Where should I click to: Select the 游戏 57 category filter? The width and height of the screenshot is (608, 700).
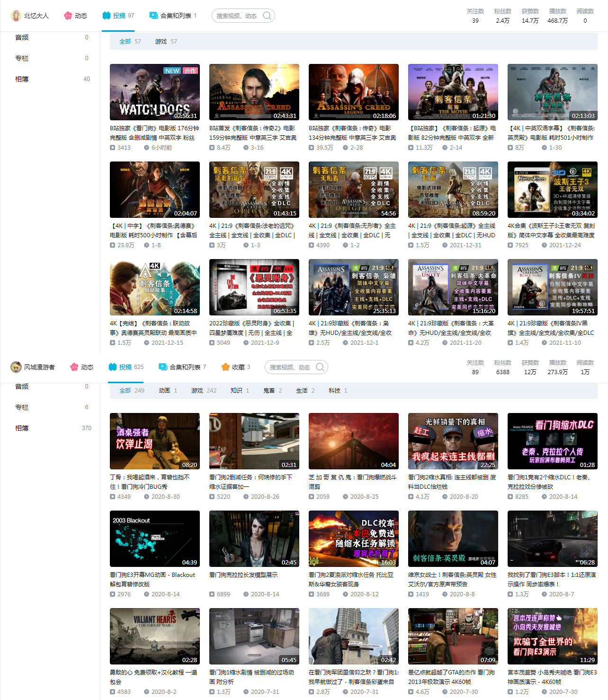point(166,42)
